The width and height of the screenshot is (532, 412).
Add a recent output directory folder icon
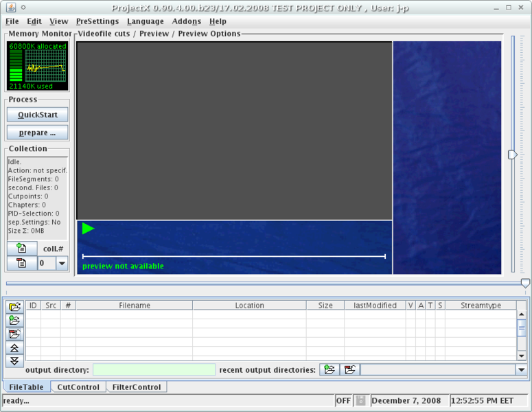[329, 369]
